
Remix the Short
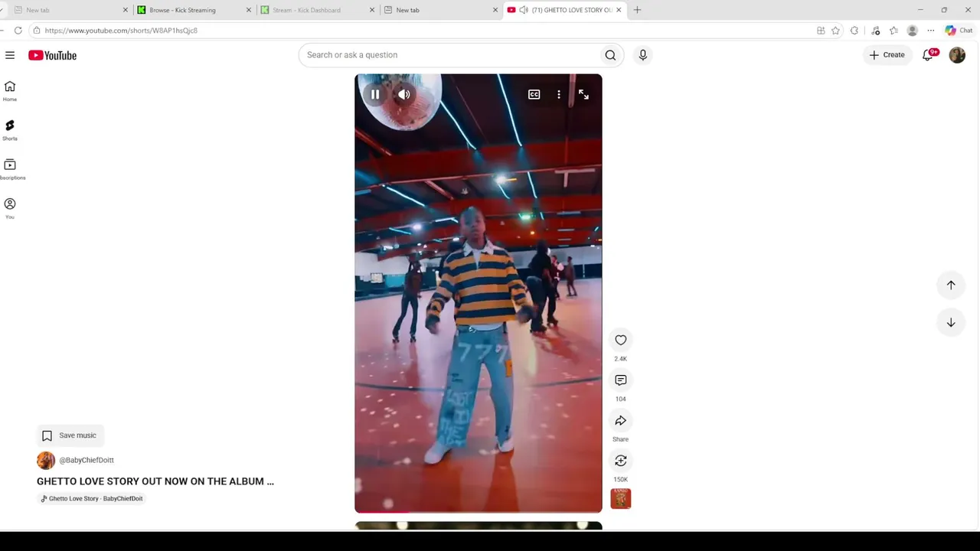pyautogui.click(x=621, y=461)
